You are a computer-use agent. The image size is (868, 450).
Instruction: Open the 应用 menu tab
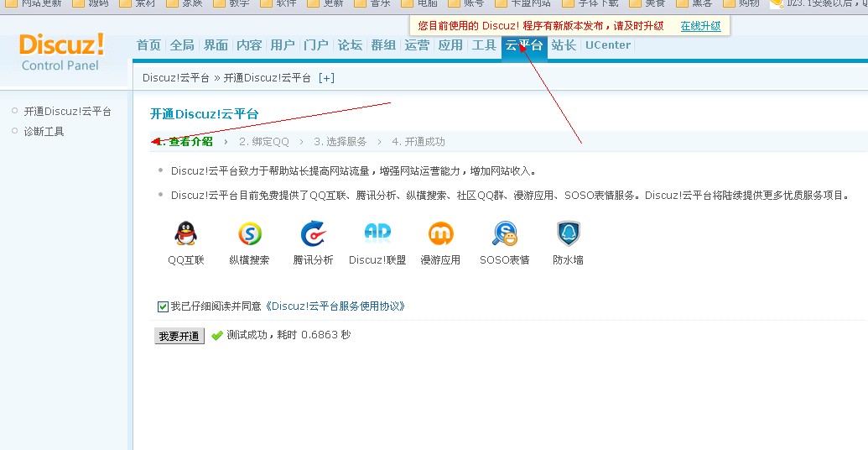(450, 44)
